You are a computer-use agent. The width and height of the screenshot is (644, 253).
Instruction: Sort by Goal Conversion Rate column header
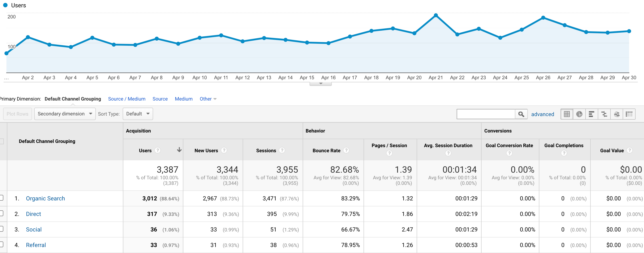click(x=509, y=146)
